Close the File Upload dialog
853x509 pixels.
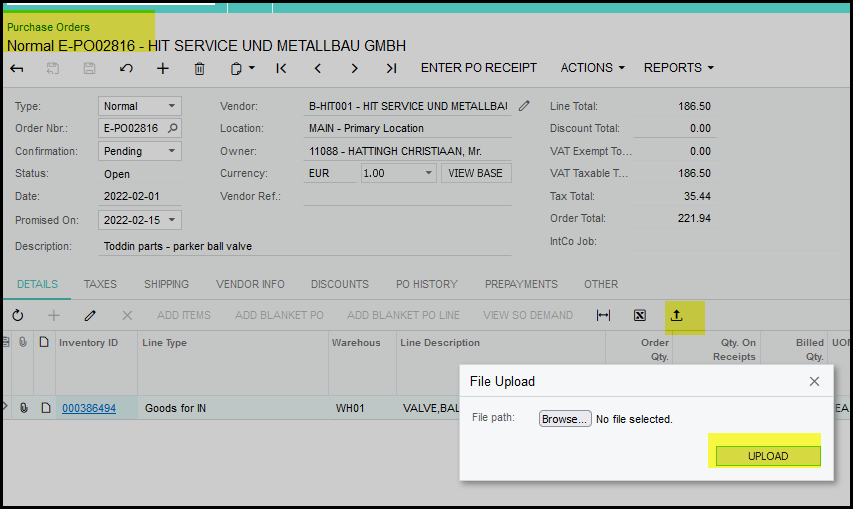814,381
